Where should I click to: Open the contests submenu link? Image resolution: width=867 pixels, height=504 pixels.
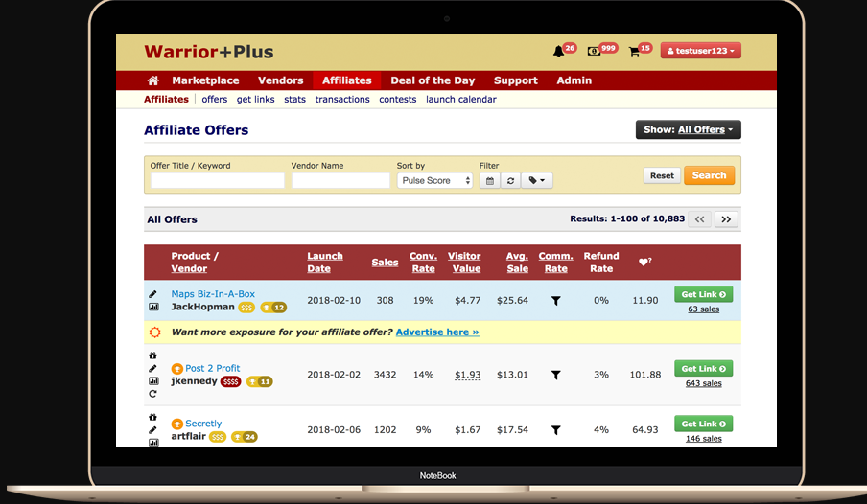[398, 100]
